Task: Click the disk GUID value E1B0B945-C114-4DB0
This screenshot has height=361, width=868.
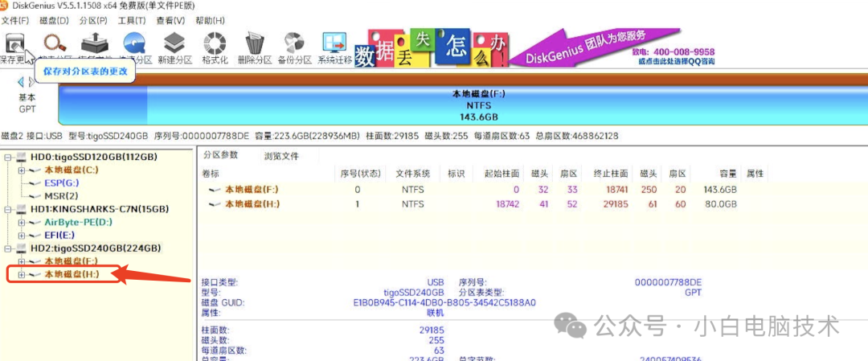Action: point(444,303)
